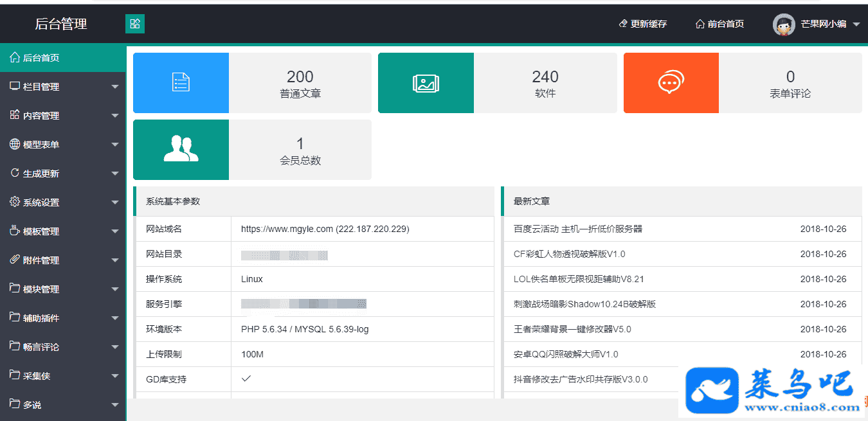Open the 采集侠 sidebar menu
The image size is (868, 421).
(x=37, y=376)
